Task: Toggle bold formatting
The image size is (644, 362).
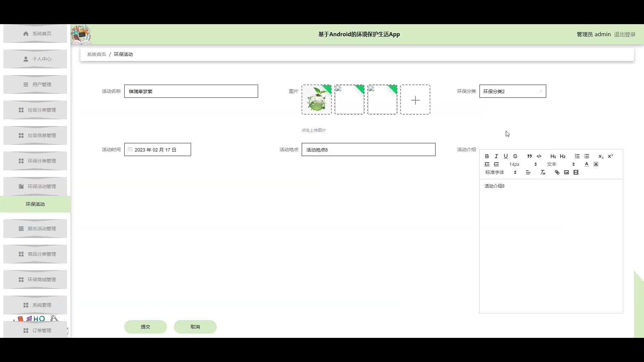Action: point(487,157)
